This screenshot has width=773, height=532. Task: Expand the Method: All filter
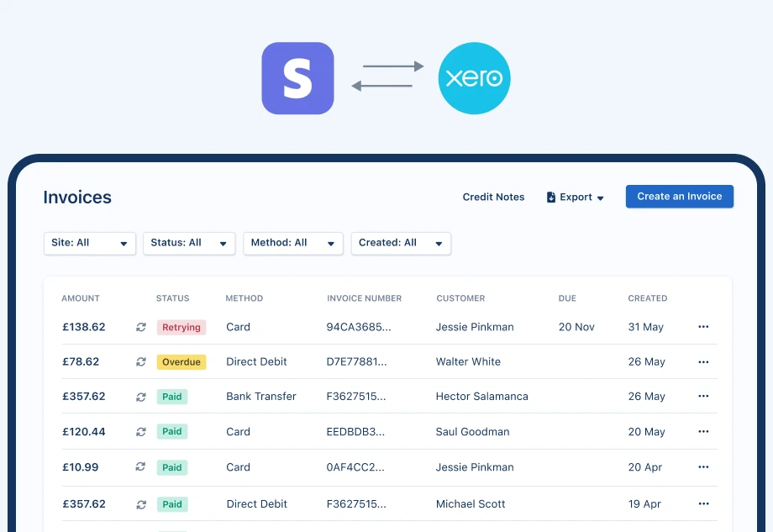pos(293,243)
